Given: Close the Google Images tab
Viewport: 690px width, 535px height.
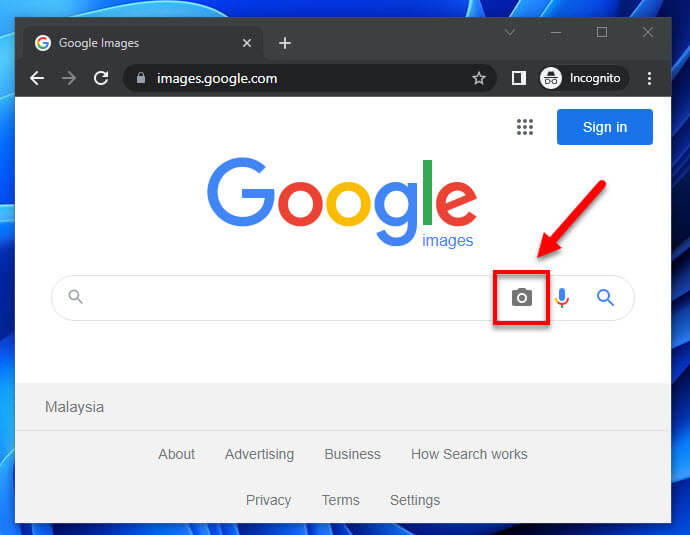Looking at the screenshot, I should click(247, 43).
